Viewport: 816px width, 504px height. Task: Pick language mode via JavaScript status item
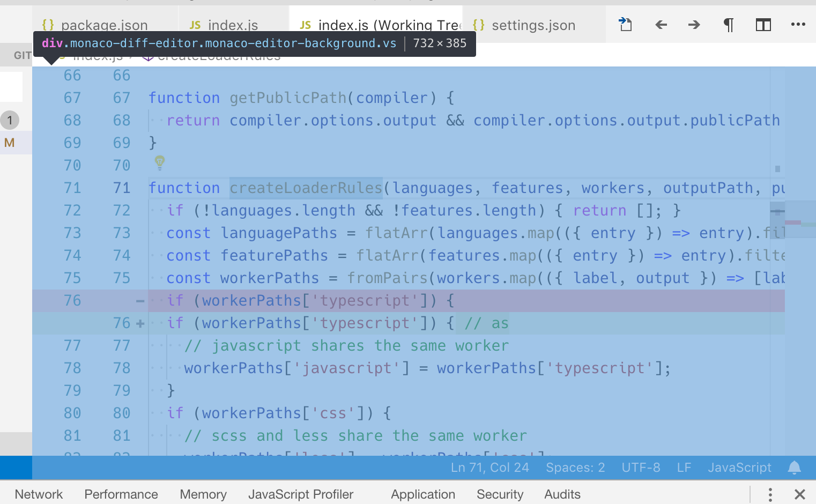[x=739, y=468]
